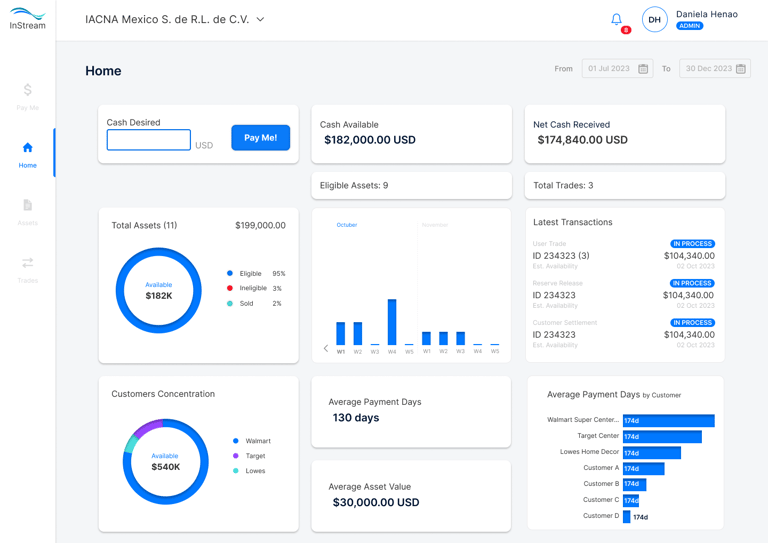Screen dimensions: 768x543
Task: Open the User Trade transaction ID 234323 (3)
Action: pos(561,256)
